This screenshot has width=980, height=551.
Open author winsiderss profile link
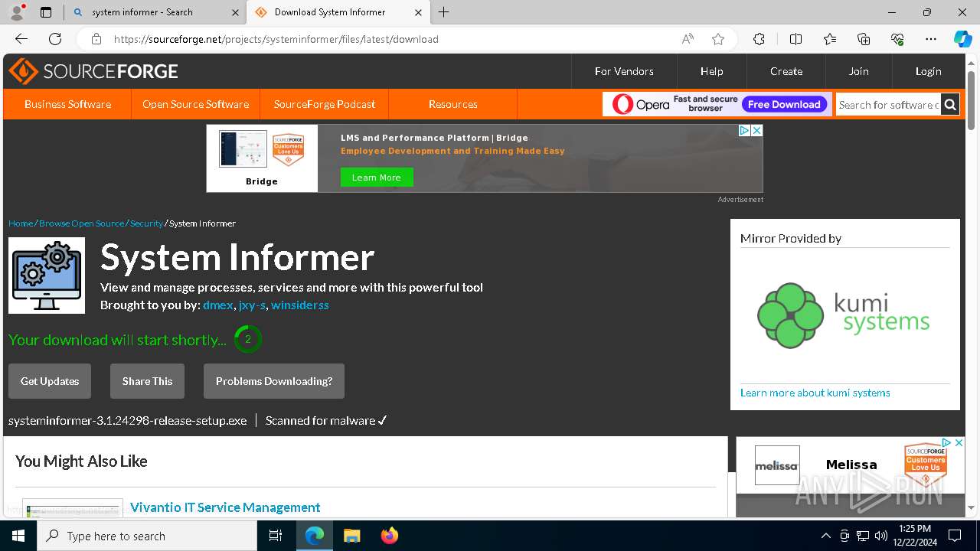click(300, 305)
